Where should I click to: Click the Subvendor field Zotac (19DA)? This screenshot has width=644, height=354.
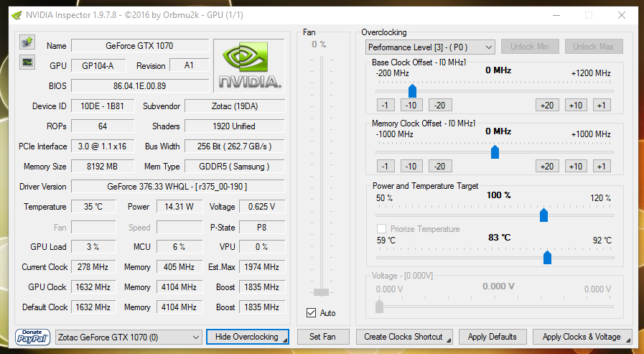coord(235,106)
